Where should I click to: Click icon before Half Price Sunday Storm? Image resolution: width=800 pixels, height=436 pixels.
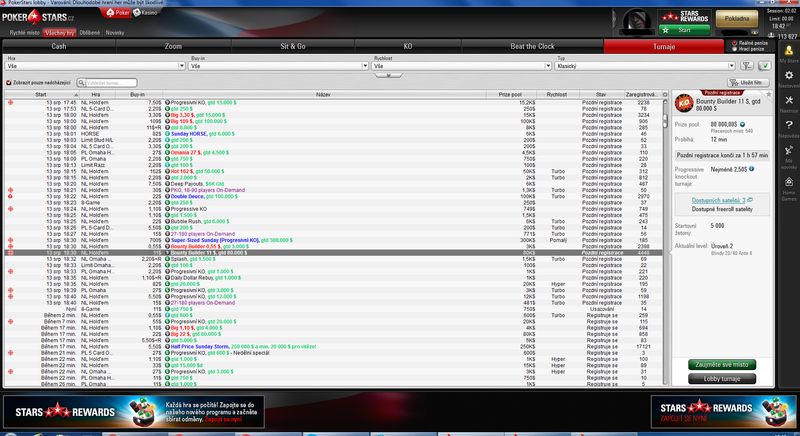coord(167,347)
